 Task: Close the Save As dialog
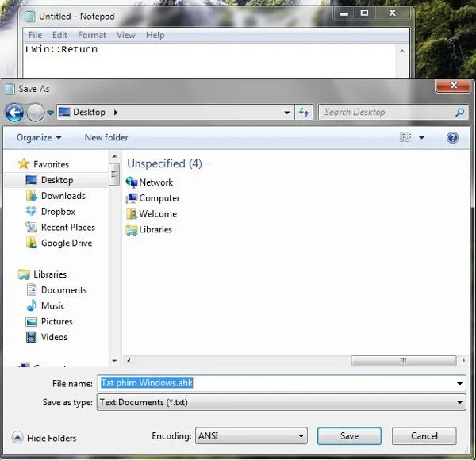(x=454, y=86)
